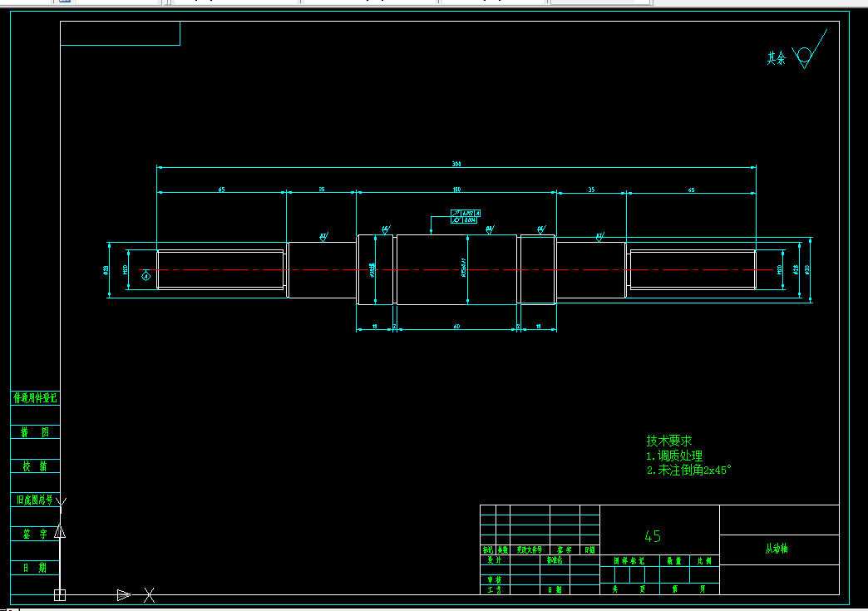This screenshot has width=868, height=611.
Task: Pick the 65 dimension above the left threaded end
Action: pyautogui.click(x=221, y=190)
